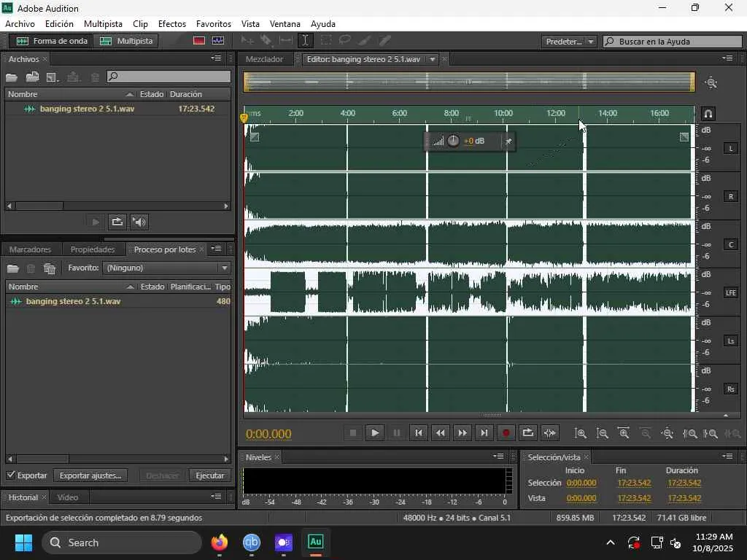747x560 pixels.
Task: Toggle the L channel enable button
Action: [731, 149]
